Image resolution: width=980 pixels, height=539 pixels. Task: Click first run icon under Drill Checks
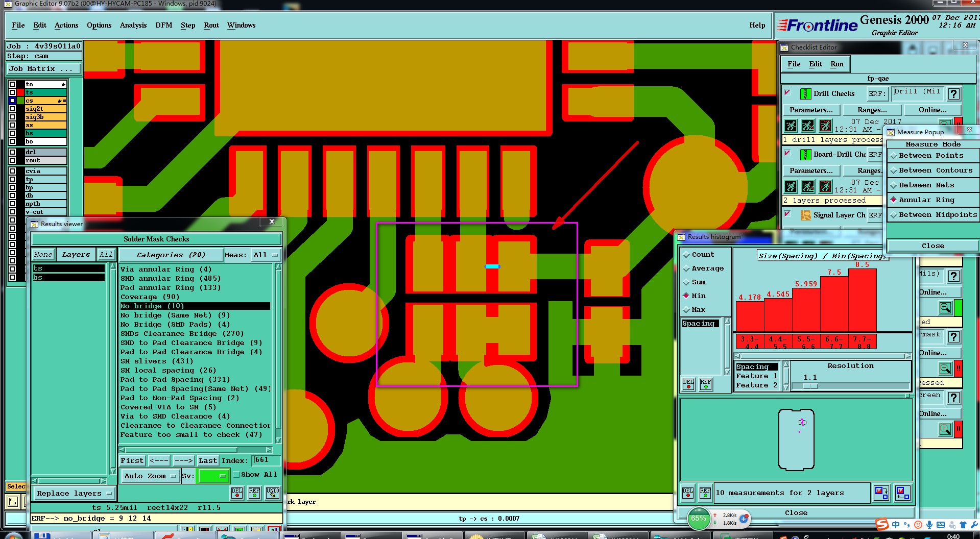(791, 126)
